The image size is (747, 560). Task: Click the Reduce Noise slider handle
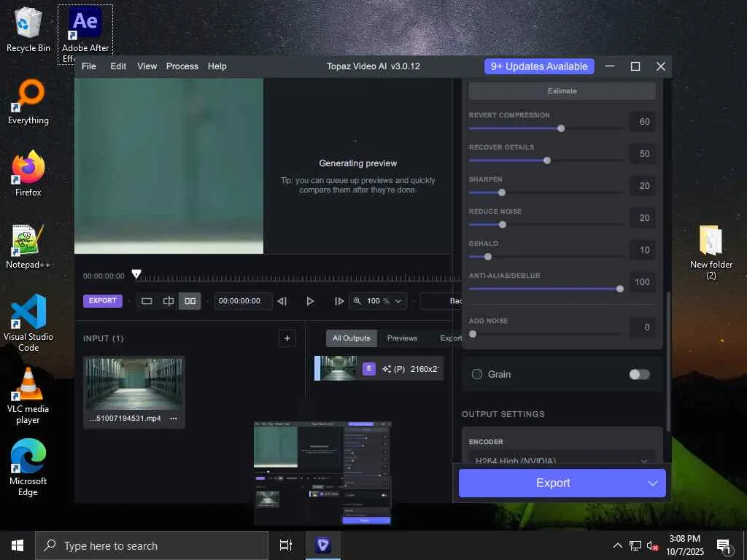(503, 225)
